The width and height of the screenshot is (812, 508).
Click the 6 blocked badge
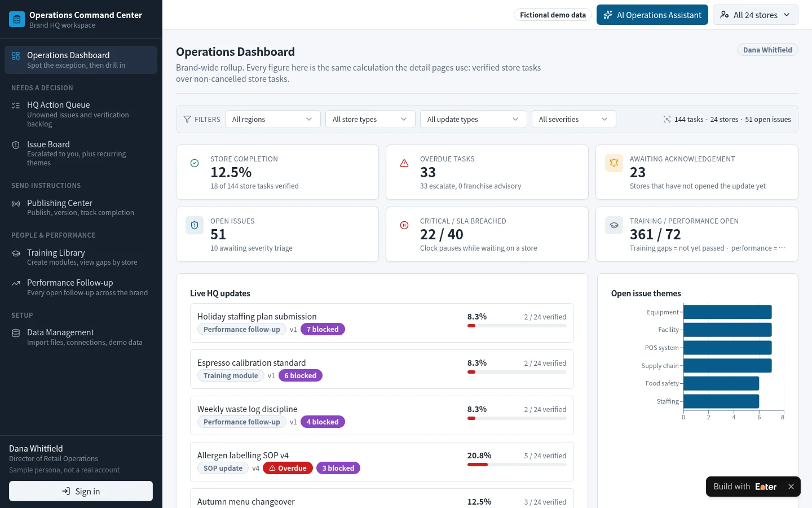click(x=300, y=375)
